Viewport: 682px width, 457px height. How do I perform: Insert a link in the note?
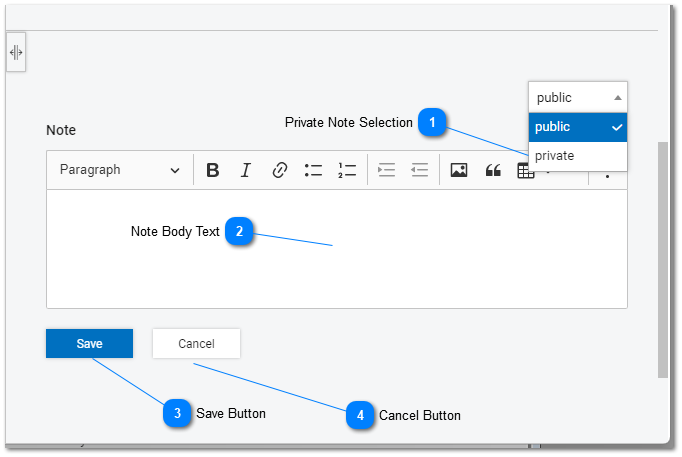pyautogui.click(x=280, y=170)
